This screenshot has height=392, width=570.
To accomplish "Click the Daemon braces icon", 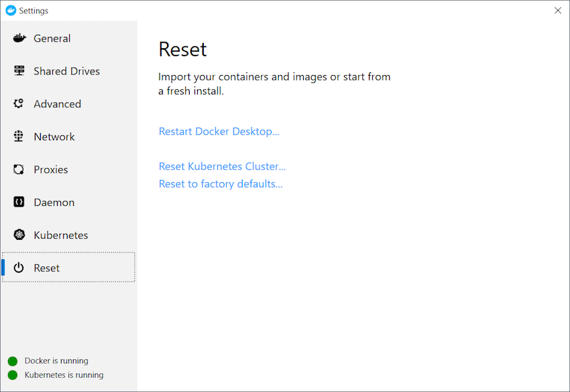I will coord(19,202).
